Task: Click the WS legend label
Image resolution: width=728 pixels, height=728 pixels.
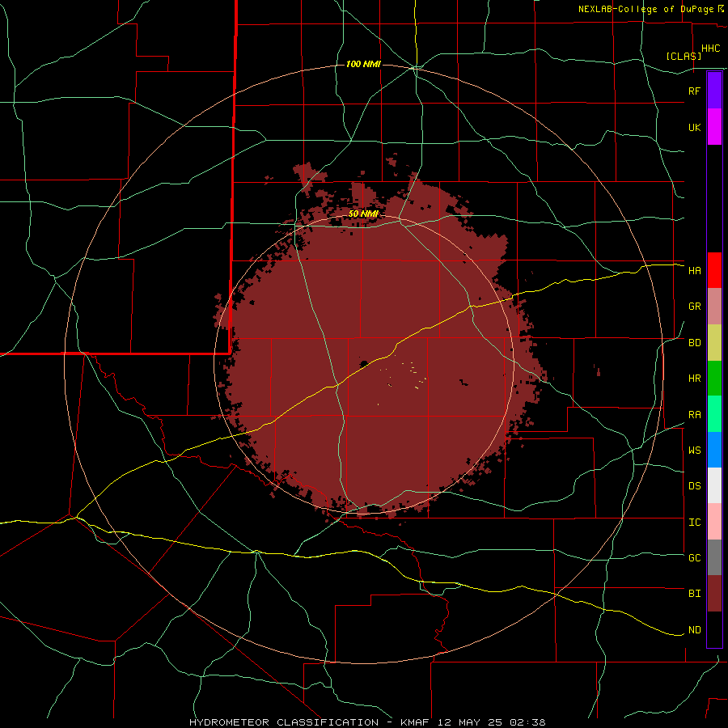Action: coord(694,451)
